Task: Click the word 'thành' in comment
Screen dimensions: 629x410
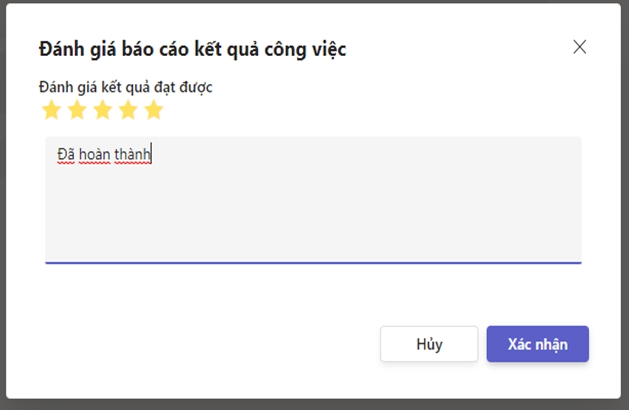Action: (x=134, y=155)
